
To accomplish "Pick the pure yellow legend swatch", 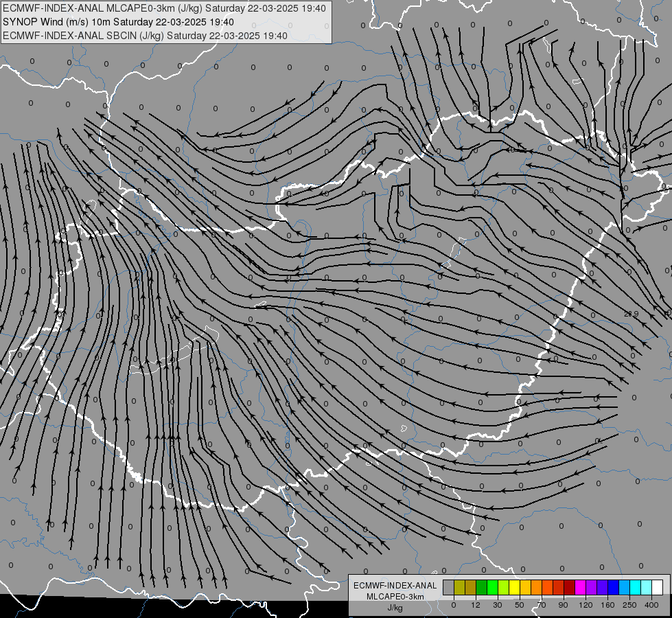I will point(514,587).
